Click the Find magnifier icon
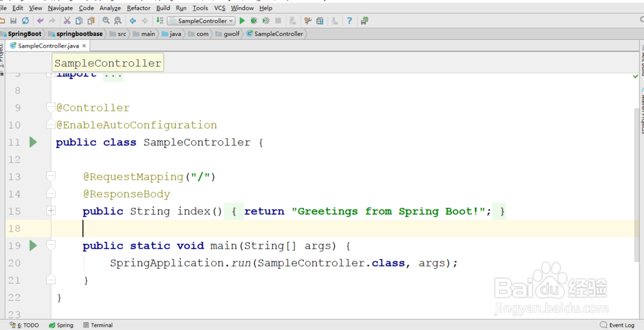This screenshot has width=644, height=330. [106, 21]
